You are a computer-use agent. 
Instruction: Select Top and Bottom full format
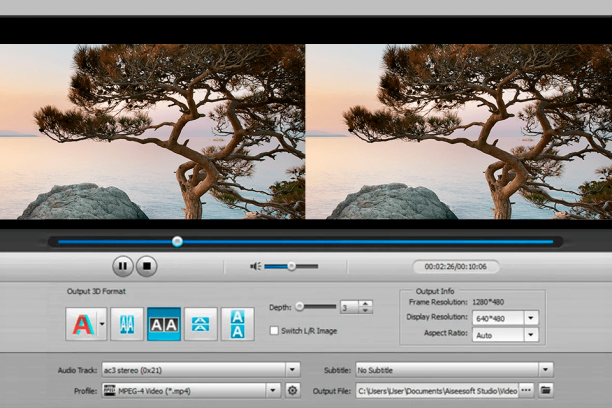237,324
